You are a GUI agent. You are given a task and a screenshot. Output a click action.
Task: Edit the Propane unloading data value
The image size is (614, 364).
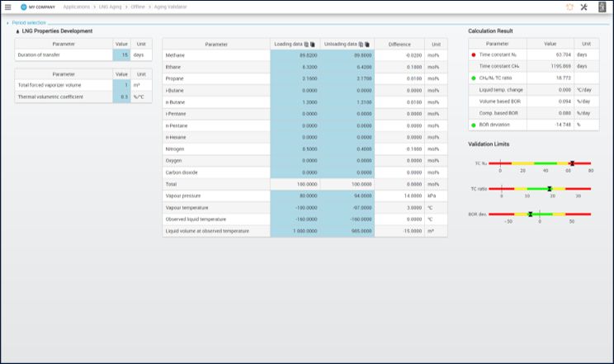[x=347, y=78]
